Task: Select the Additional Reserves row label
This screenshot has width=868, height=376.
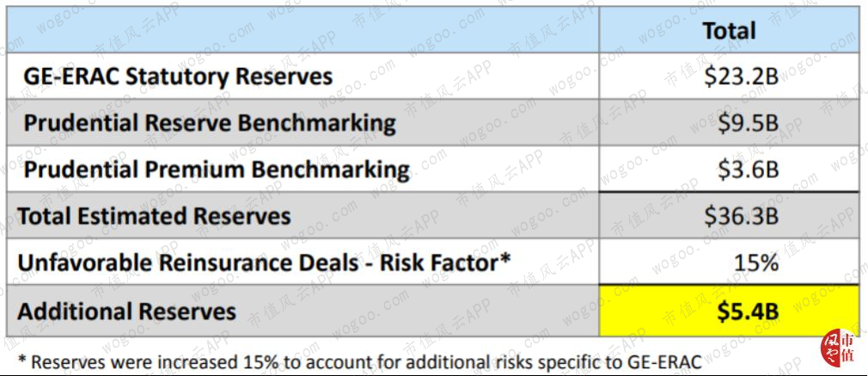Action: pos(127,311)
